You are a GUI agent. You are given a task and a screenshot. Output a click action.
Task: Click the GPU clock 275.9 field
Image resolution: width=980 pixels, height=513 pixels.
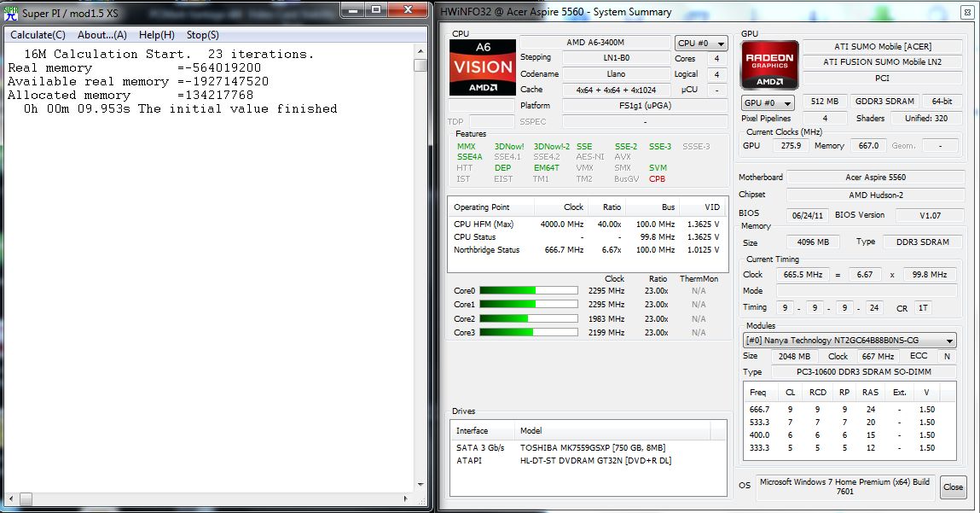pos(791,146)
